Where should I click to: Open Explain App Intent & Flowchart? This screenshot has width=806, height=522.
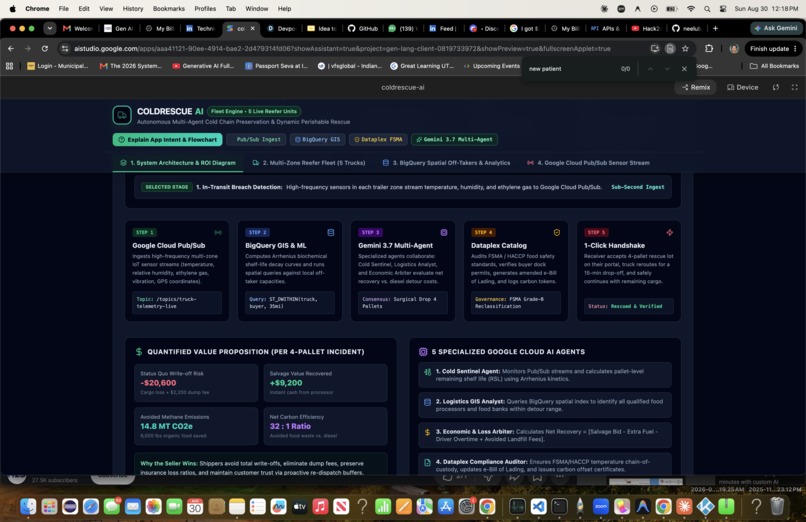pos(168,139)
